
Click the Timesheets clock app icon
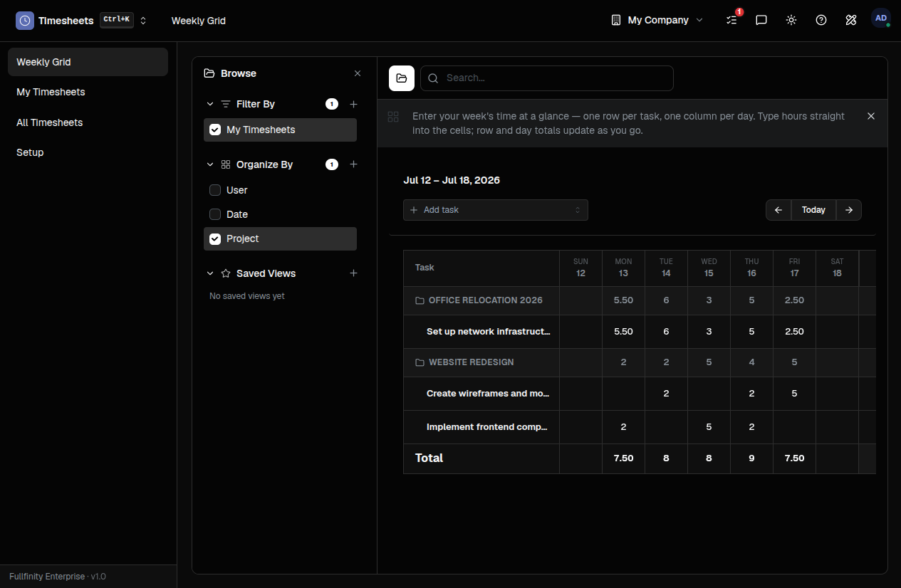point(25,21)
